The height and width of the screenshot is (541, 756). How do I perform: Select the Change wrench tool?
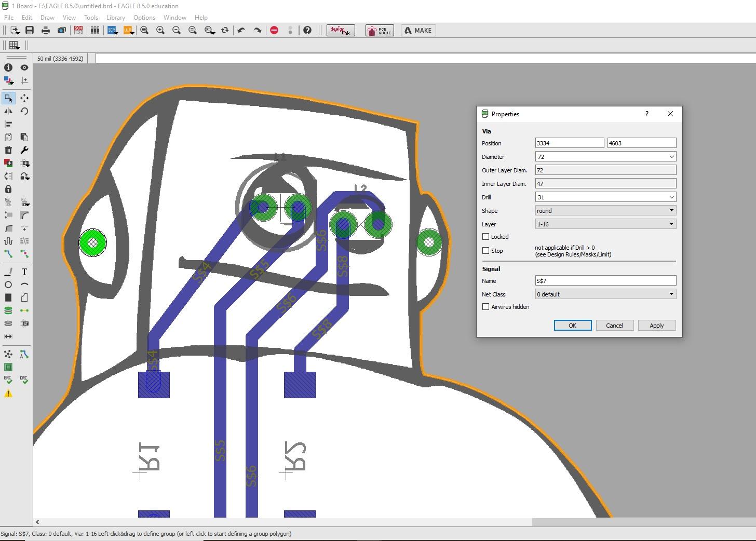coord(24,150)
